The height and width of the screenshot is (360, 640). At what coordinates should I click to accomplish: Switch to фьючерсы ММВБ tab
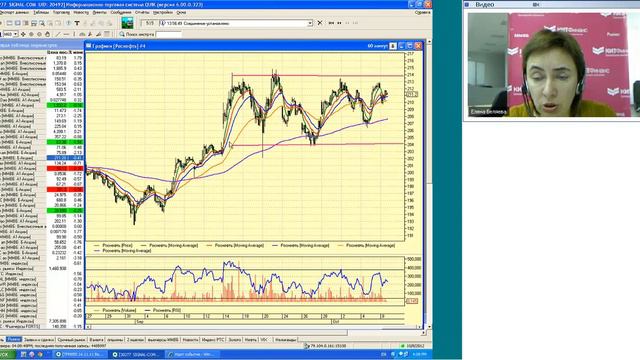coord(163,340)
